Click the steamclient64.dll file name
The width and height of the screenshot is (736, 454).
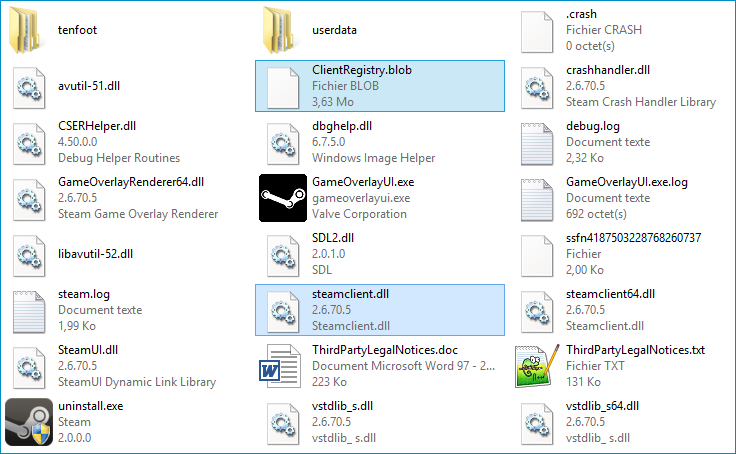[x=610, y=294]
